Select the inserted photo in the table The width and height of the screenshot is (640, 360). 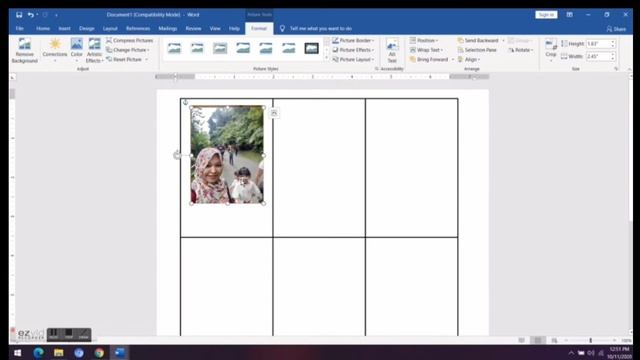point(227,155)
